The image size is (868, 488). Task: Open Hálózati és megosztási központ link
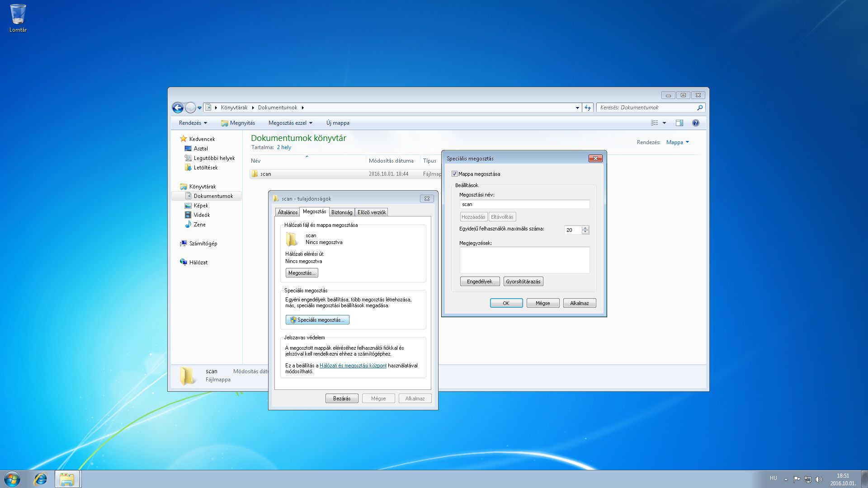tap(353, 366)
